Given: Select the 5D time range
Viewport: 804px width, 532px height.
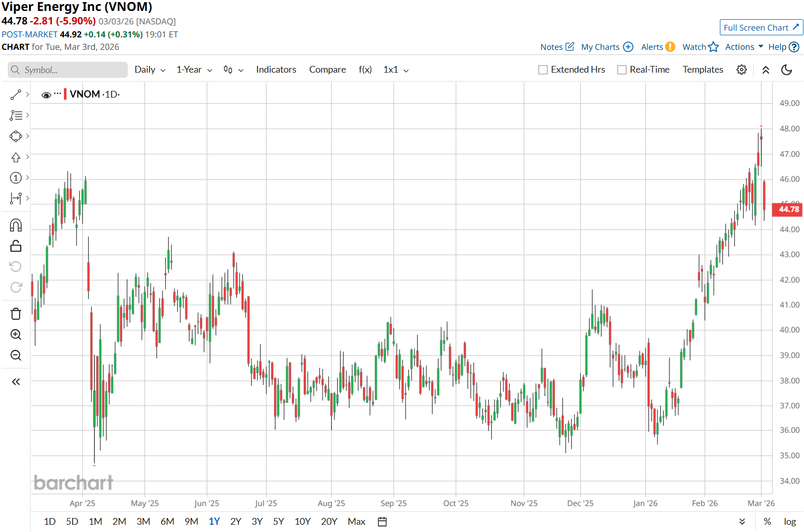Looking at the screenshot, I should click(72, 522).
